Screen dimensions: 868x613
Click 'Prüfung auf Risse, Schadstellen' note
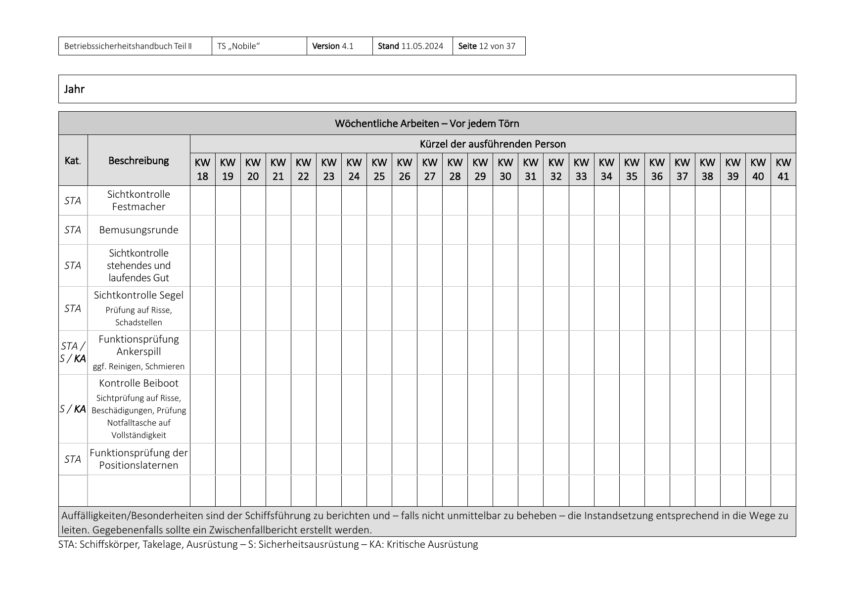click(138, 316)
